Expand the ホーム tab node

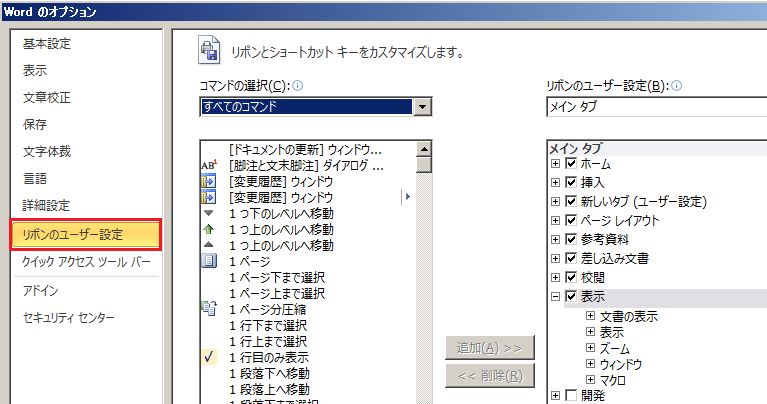(x=555, y=163)
